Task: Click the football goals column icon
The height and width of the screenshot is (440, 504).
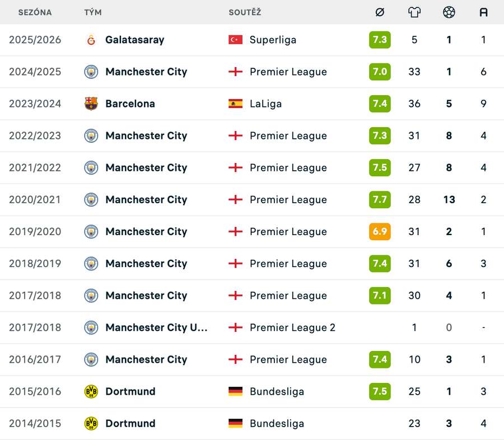Action: tap(449, 12)
